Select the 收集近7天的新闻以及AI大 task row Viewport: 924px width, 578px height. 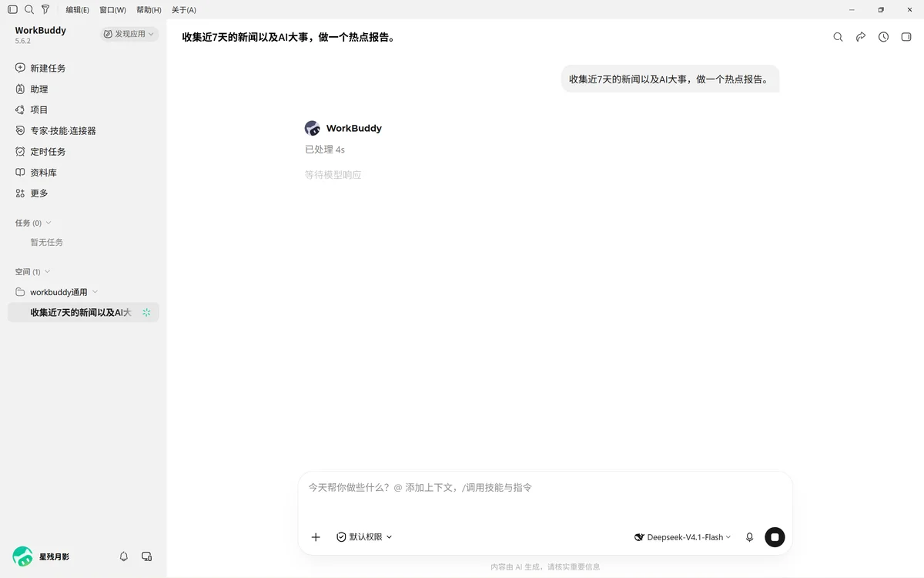[x=83, y=312]
